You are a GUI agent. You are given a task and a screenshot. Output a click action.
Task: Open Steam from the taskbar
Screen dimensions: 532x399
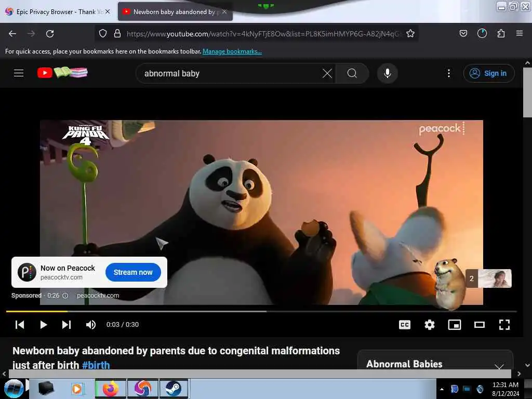pos(174,389)
